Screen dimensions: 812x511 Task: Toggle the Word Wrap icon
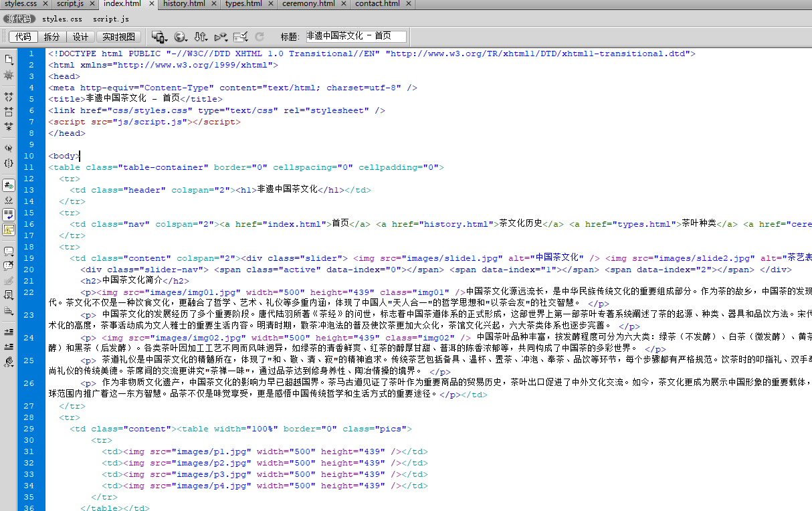coord(9,215)
